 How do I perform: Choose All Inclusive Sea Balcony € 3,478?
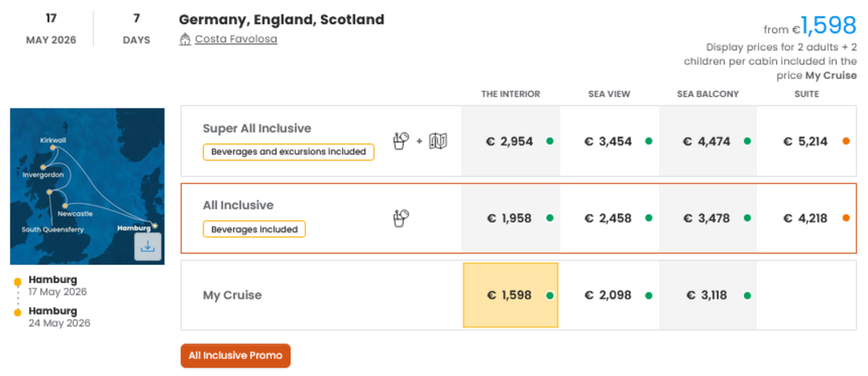707,218
